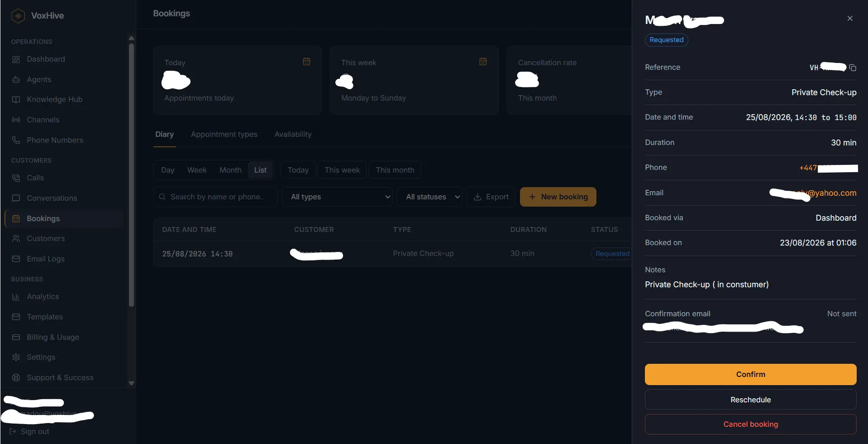Open the Customers list

pyautogui.click(x=45, y=238)
